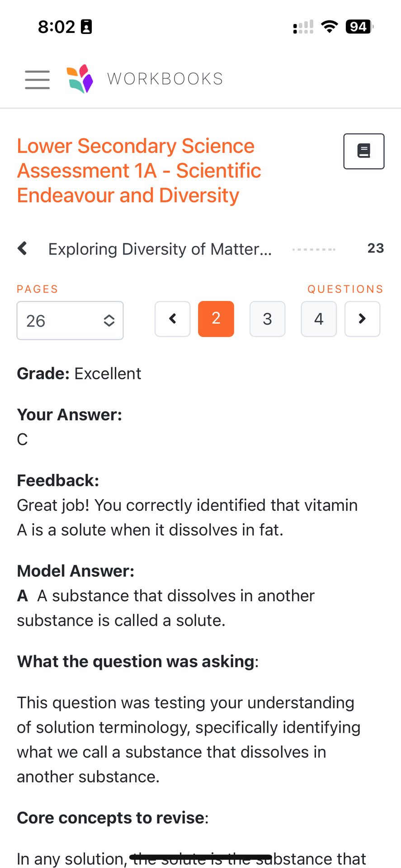Screen dimensions: 401x868
Task: Tap the chapter count number 23
Action: tap(375, 248)
